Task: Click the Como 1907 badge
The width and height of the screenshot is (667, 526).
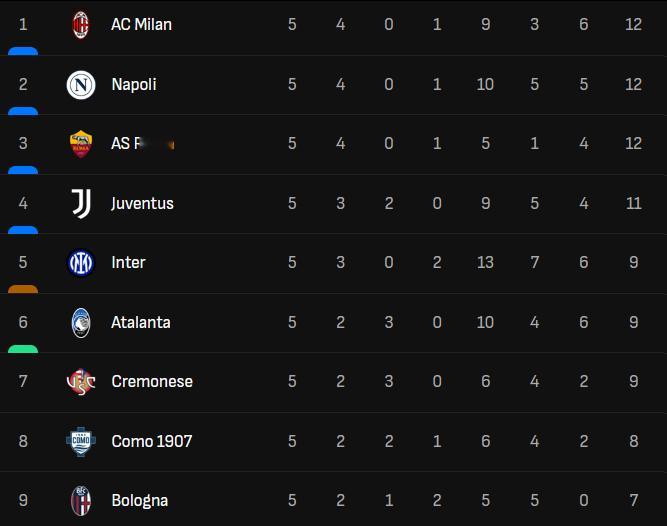Action: click(x=81, y=441)
